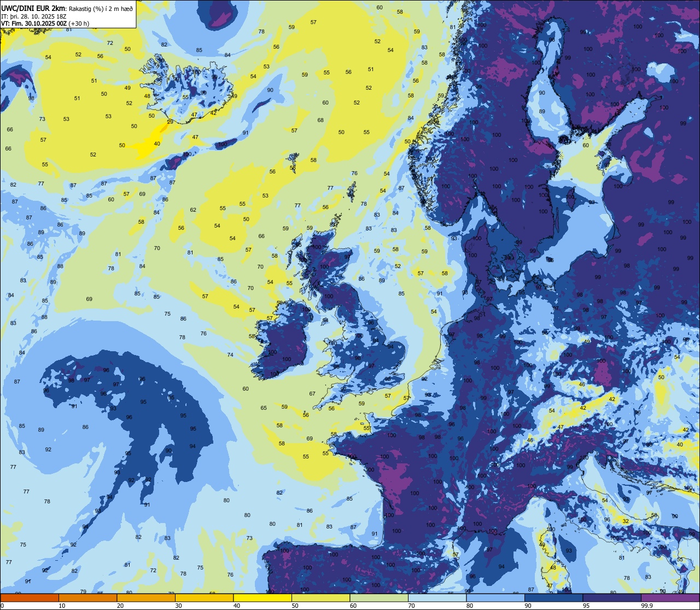Click the "(+30 h)" forecast offset text
This screenshot has width=700, height=610.
pos(79,24)
